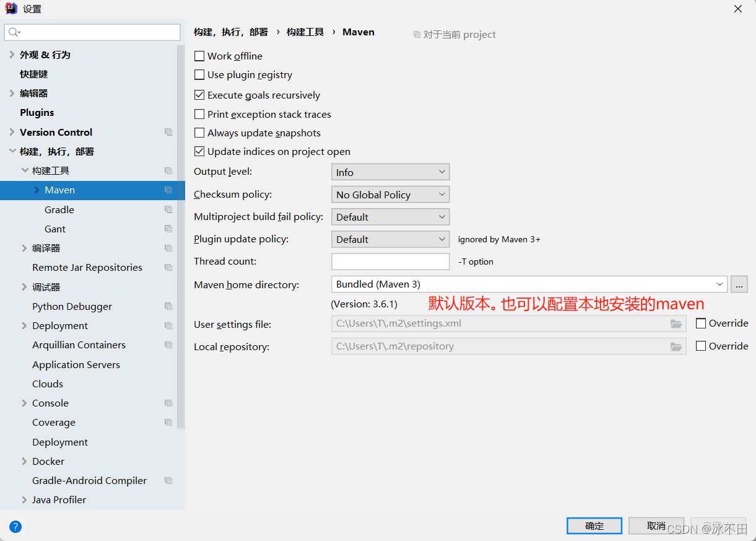Select Clouds settings page
Screen dimensions: 756x541
pos(48,384)
